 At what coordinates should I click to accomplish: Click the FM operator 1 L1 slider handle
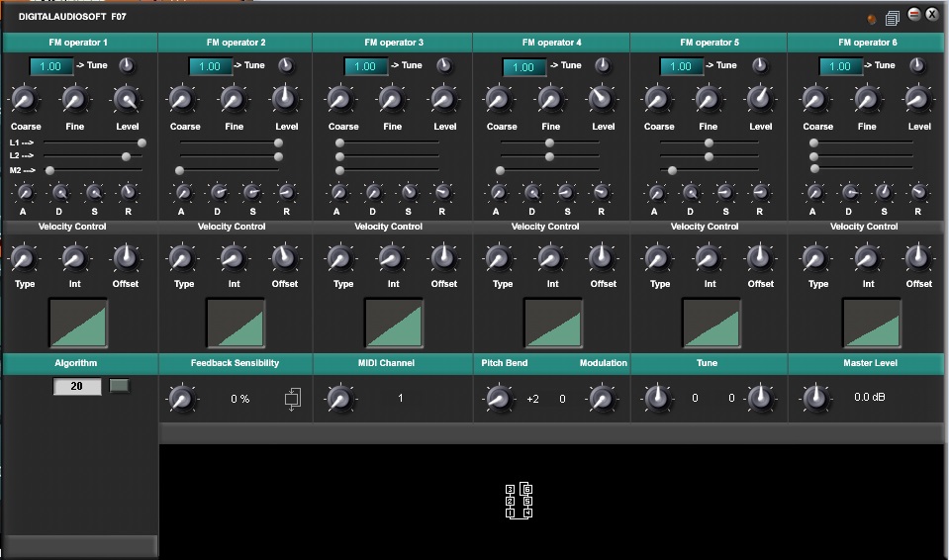tap(142, 142)
